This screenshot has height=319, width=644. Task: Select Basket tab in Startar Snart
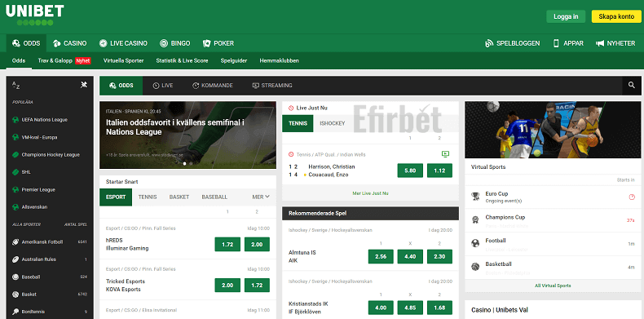tap(179, 197)
